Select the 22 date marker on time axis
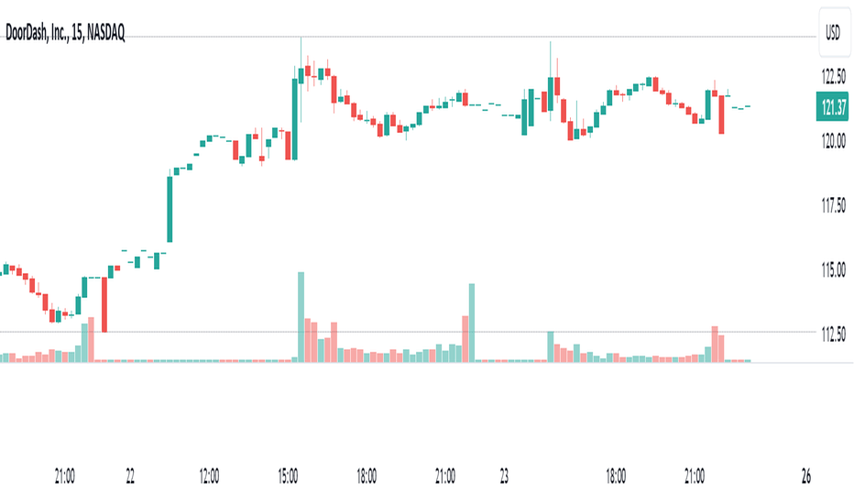 coord(130,477)
